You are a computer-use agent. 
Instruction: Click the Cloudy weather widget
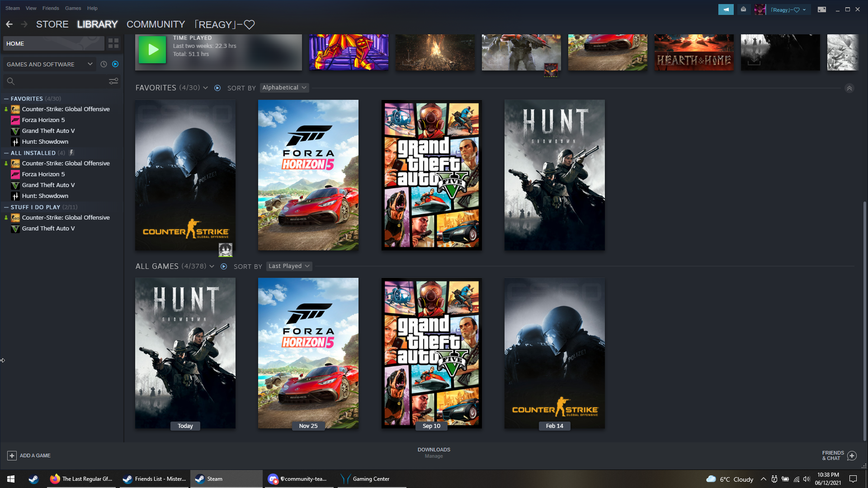click(x=730, y=479)
